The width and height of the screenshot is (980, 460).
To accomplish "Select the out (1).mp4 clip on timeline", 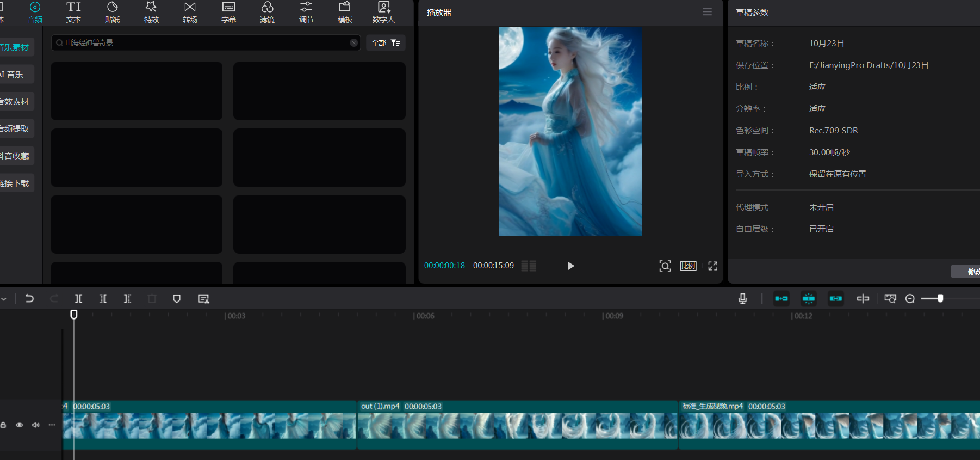I will tap(517, 425).
